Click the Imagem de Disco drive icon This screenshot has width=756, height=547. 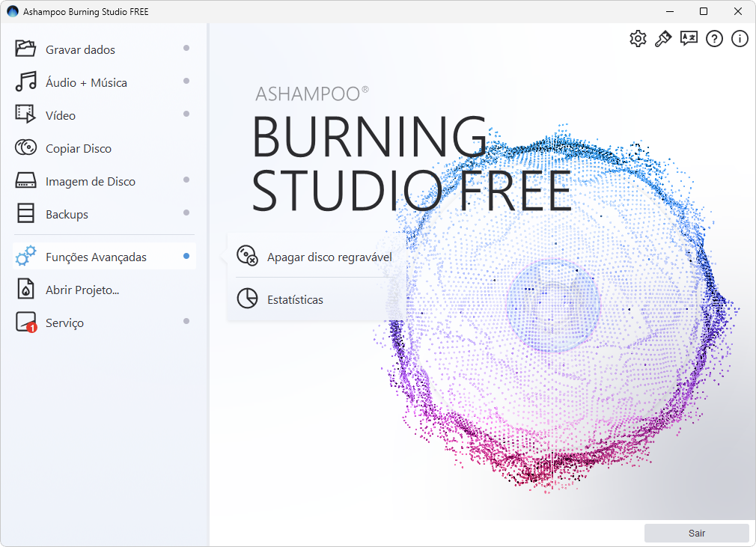click(25, 180)
